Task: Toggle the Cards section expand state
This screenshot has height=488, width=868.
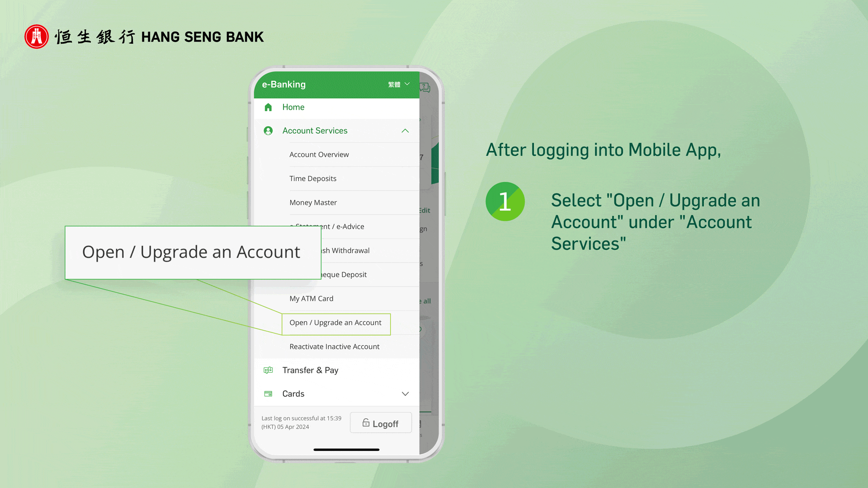Action: (406, 393)
